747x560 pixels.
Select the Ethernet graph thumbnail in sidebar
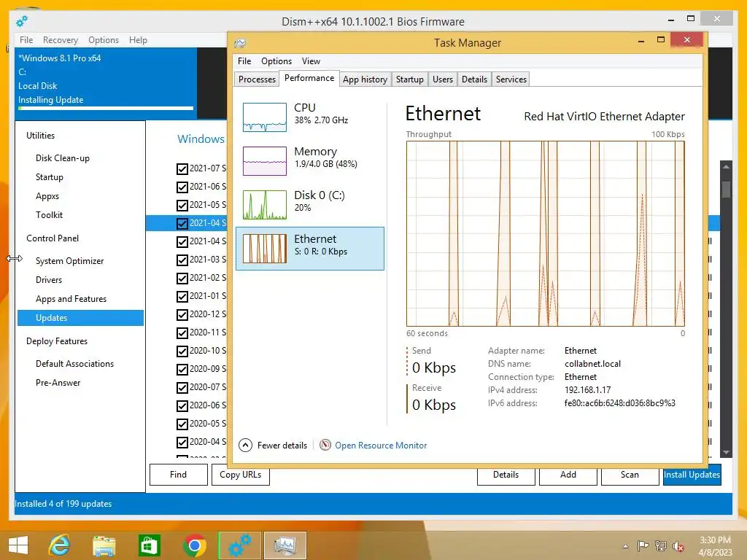click(x=264, y=249)
